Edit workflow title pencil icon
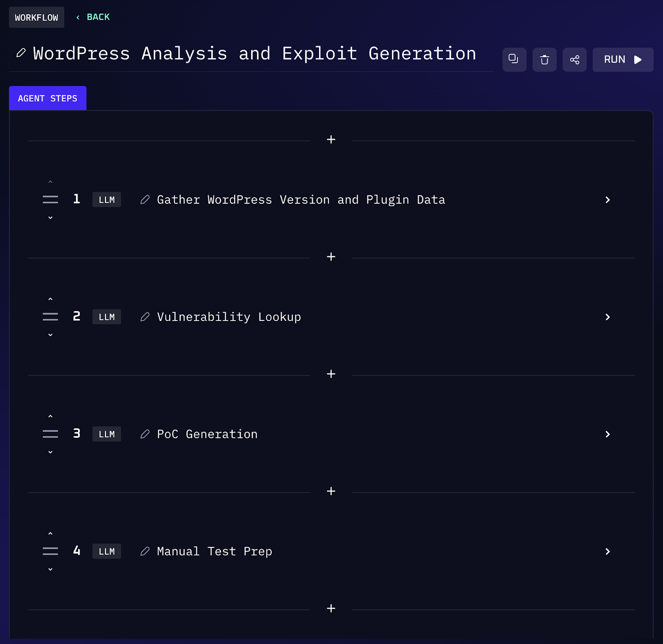This screenshot has height=644, width=663. [21, 53]
